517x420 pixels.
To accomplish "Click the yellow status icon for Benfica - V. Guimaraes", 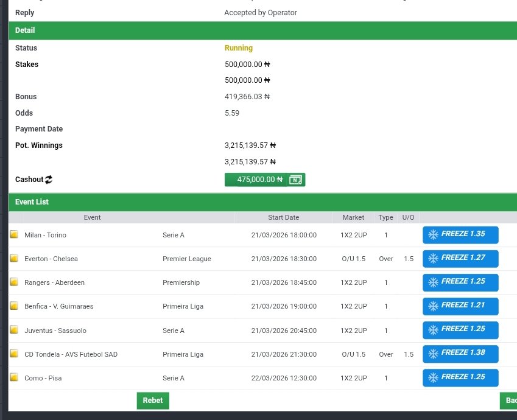I will click(x=14, y=306).
